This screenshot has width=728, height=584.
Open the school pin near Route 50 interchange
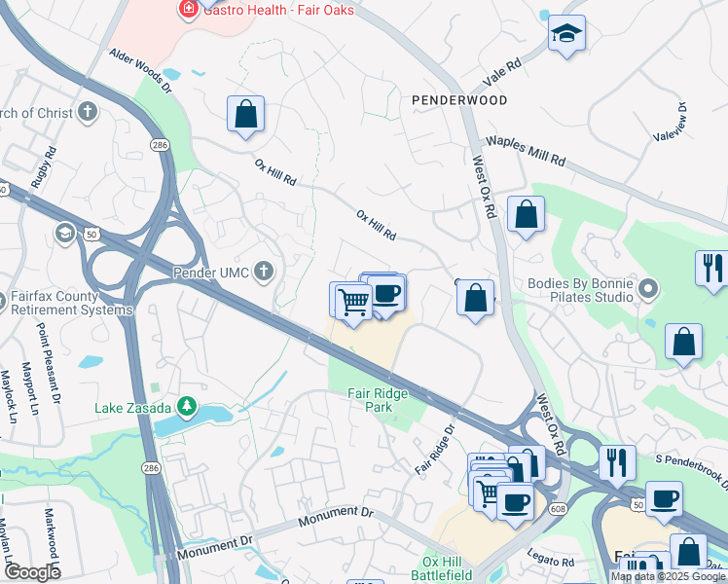[65, 234]
